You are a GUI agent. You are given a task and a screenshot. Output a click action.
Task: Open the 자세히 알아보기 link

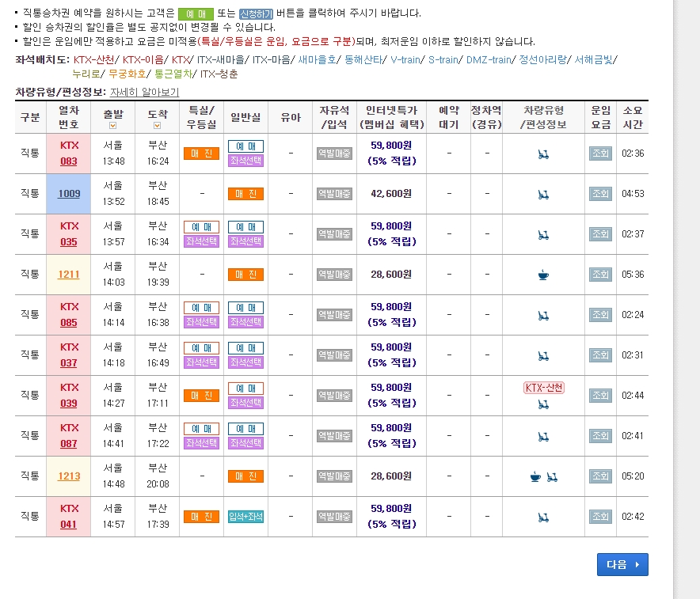(144, 92)
